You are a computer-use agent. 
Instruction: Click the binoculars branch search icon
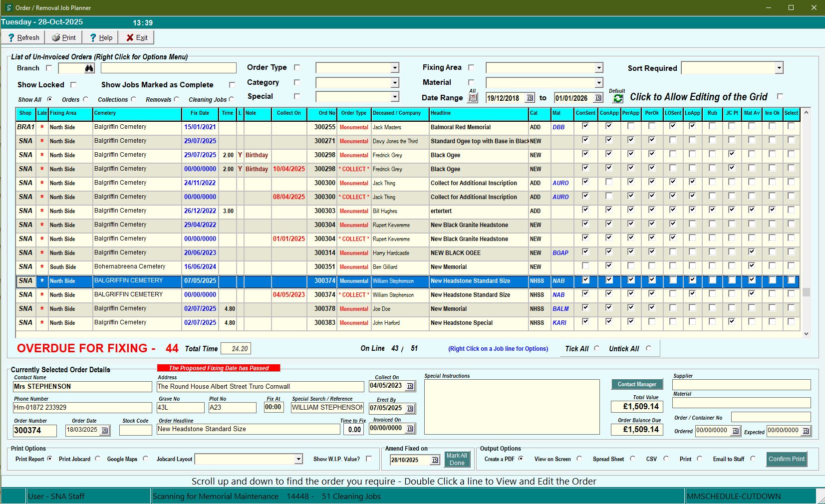[89, 68]
